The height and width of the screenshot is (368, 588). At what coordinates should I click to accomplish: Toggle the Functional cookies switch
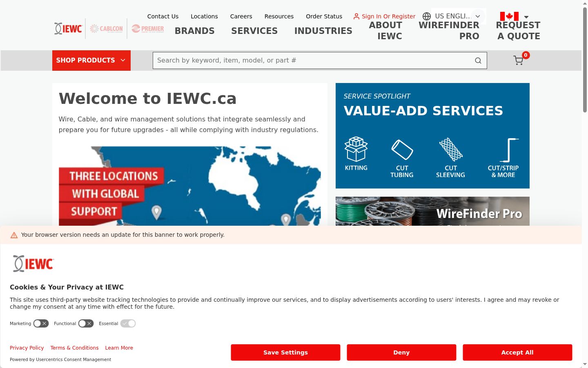click(x=86, y=323)
